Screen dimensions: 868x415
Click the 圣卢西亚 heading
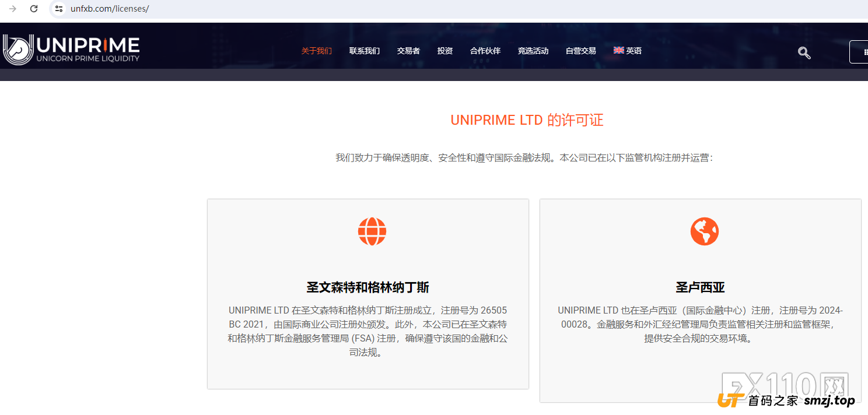coord(701,287)
